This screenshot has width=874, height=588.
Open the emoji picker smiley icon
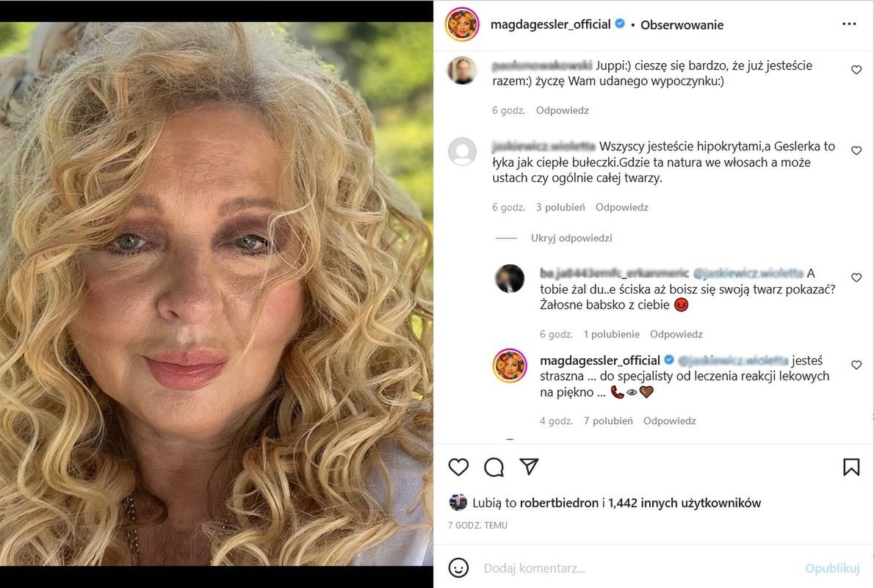coord(458,568)
